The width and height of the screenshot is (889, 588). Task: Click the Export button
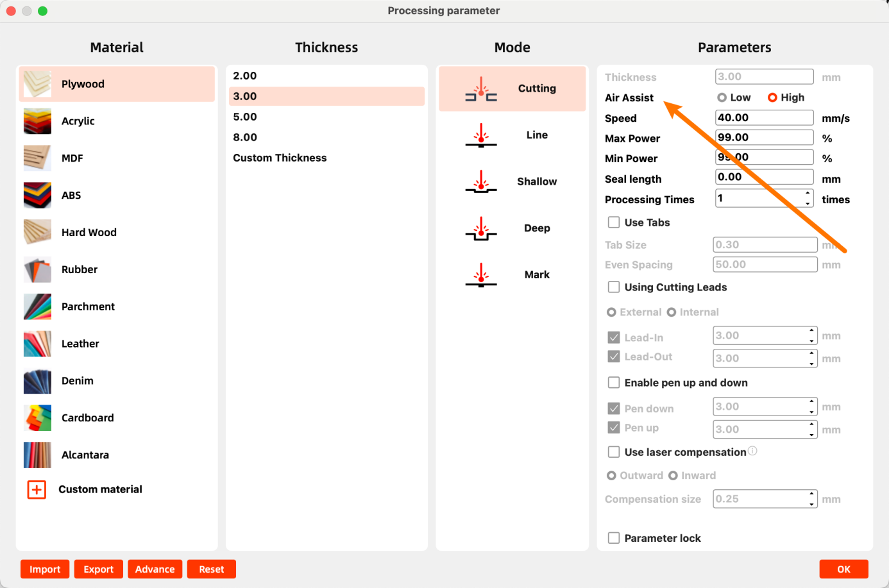(x=98, y=569)
